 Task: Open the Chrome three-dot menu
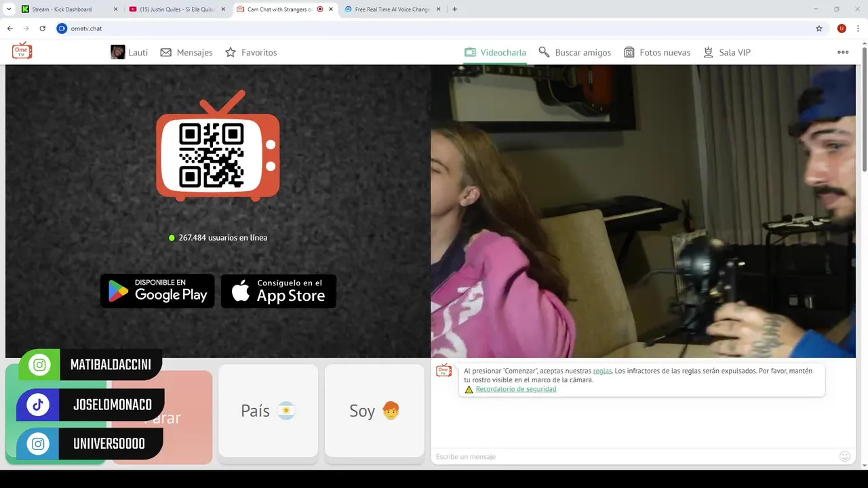(858, 28)
